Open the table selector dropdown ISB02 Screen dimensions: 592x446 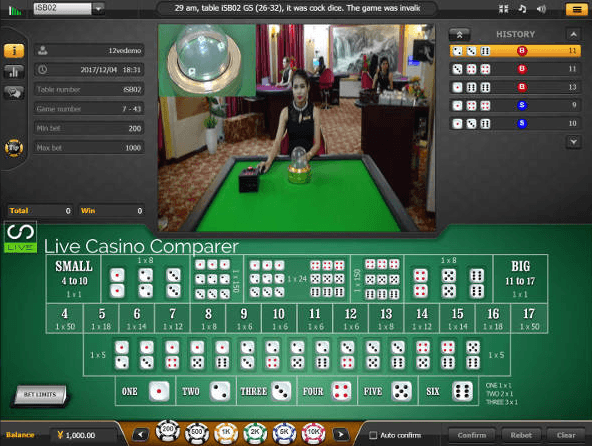[69, 9]
